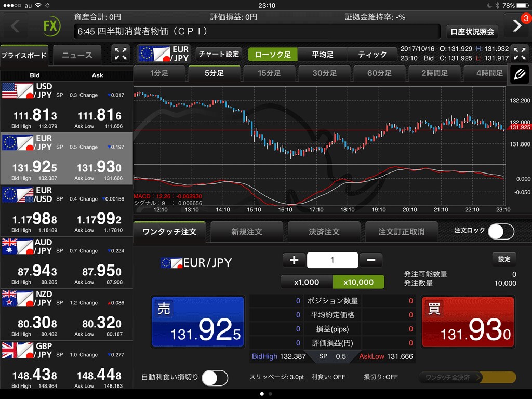
Task: Tap EUR/USD bid price 1.17988
Action: click(35, 219)
